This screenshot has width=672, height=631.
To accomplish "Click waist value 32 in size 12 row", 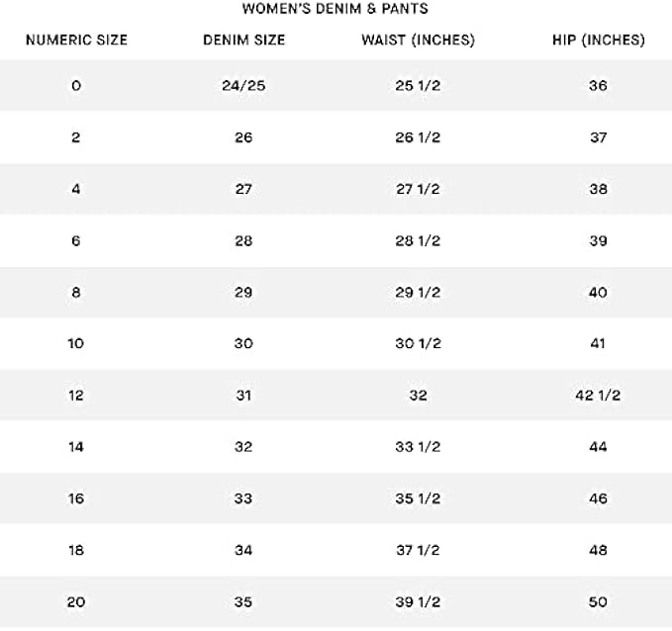I will pos(418,396).
